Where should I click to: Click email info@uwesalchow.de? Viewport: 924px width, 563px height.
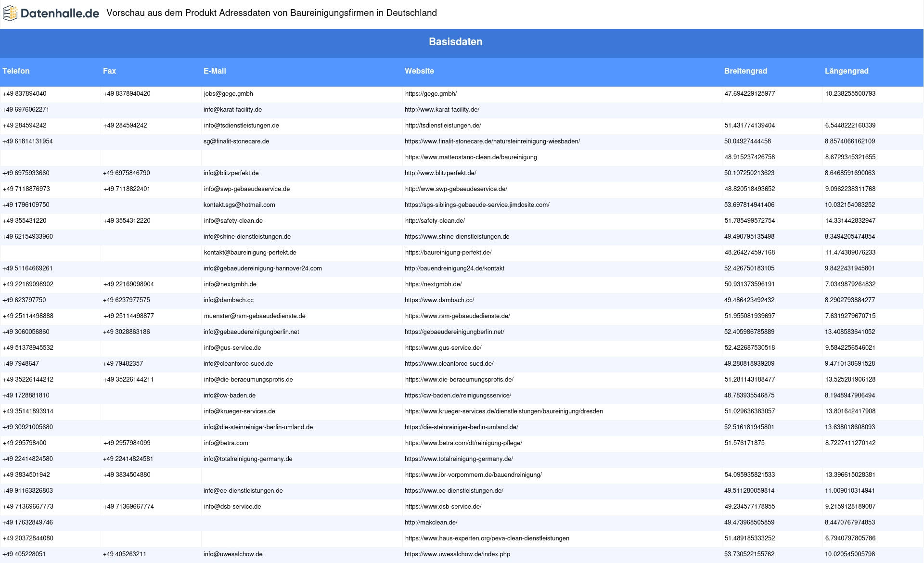point(233,554)
